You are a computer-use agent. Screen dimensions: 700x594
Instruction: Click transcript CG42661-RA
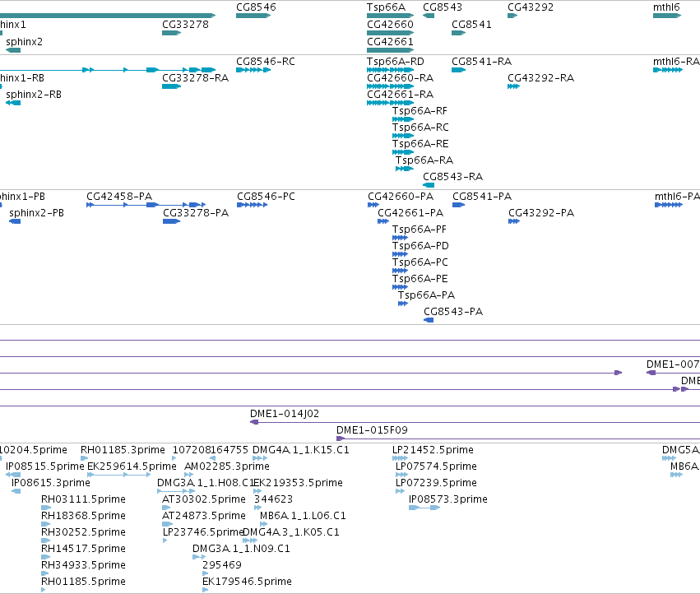[x=390, y=103]
